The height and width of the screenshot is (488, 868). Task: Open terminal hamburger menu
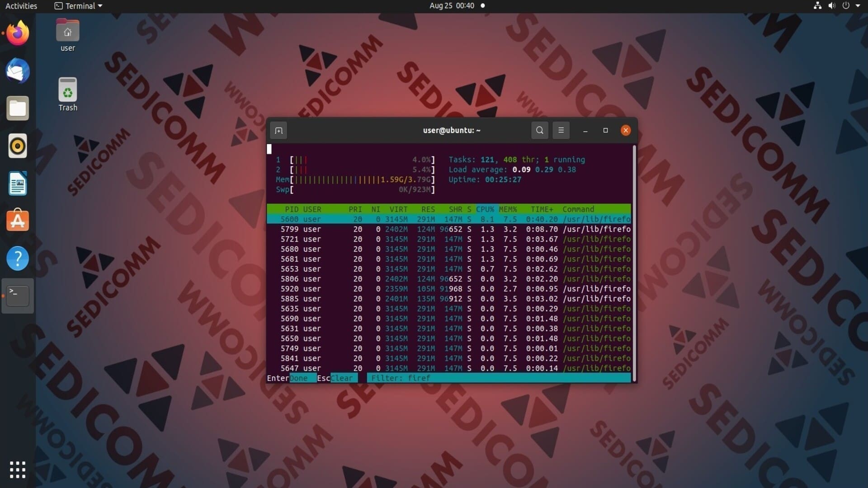[561, 130]
